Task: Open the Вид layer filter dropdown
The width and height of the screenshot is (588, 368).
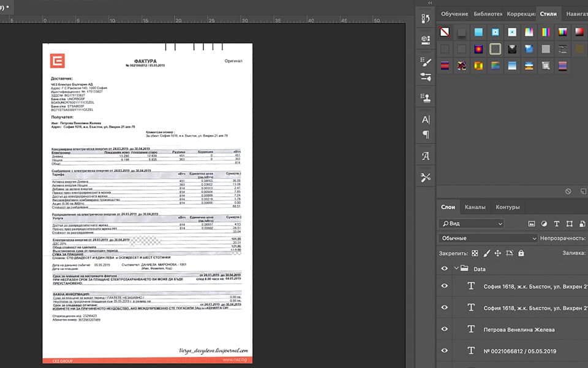Action: click(x=472, y=223)
